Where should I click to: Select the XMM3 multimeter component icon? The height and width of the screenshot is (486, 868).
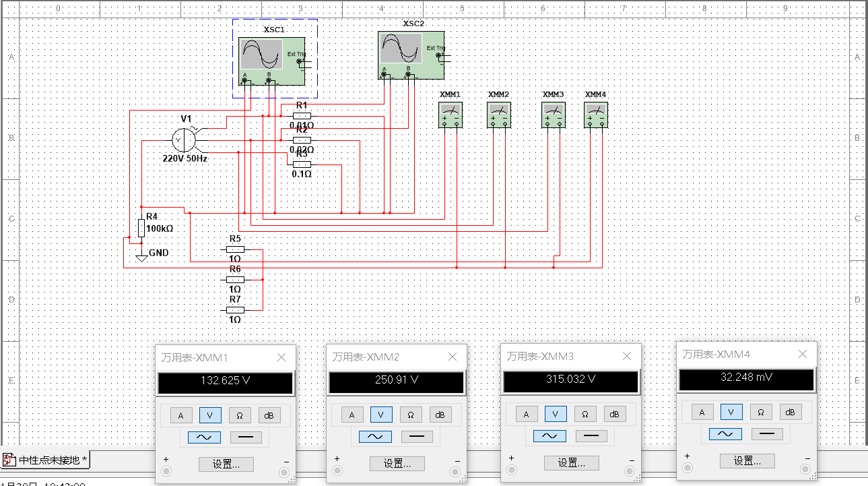click(x=554, y=115)
